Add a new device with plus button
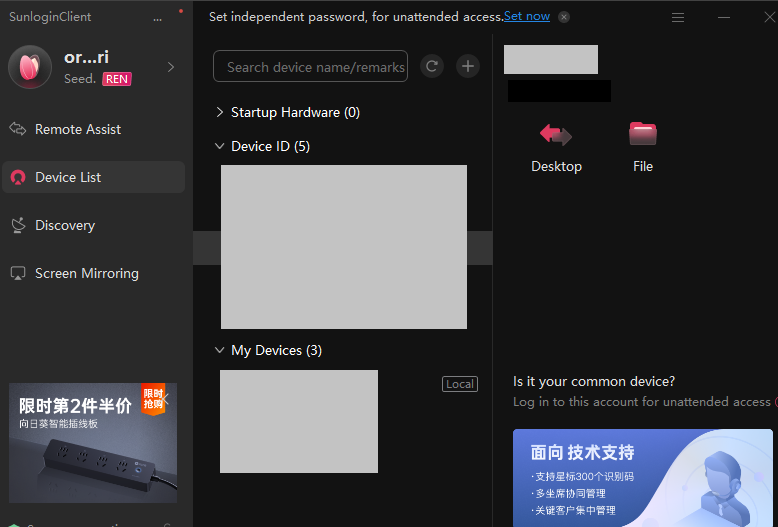 coord(468,66)
